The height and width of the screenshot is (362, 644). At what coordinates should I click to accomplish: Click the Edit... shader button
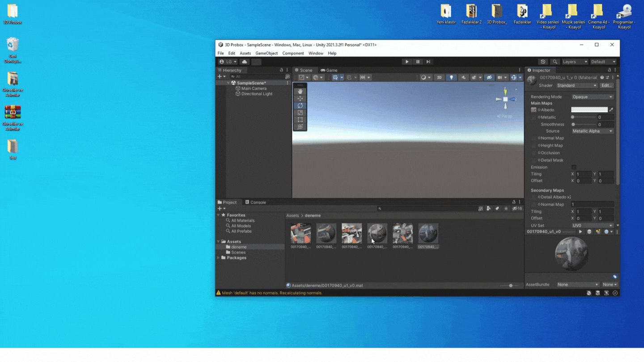point(606,85)
